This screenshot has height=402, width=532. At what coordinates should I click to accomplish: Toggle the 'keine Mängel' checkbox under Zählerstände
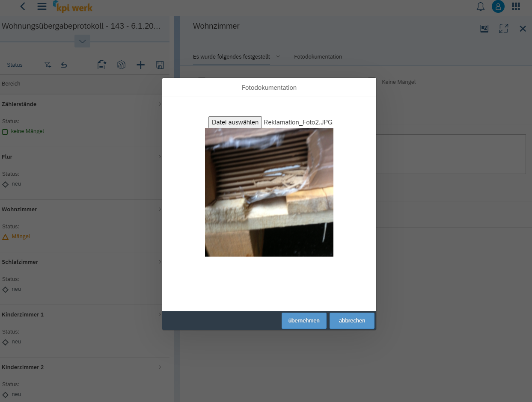5,131
